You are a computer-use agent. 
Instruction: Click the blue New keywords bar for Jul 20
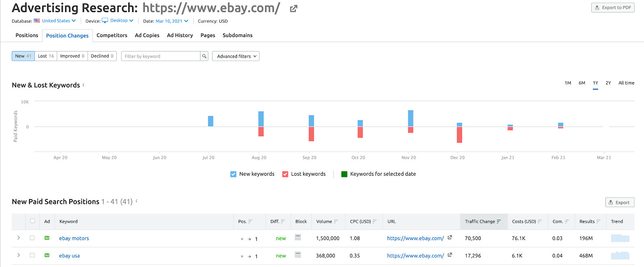(211, 121)
